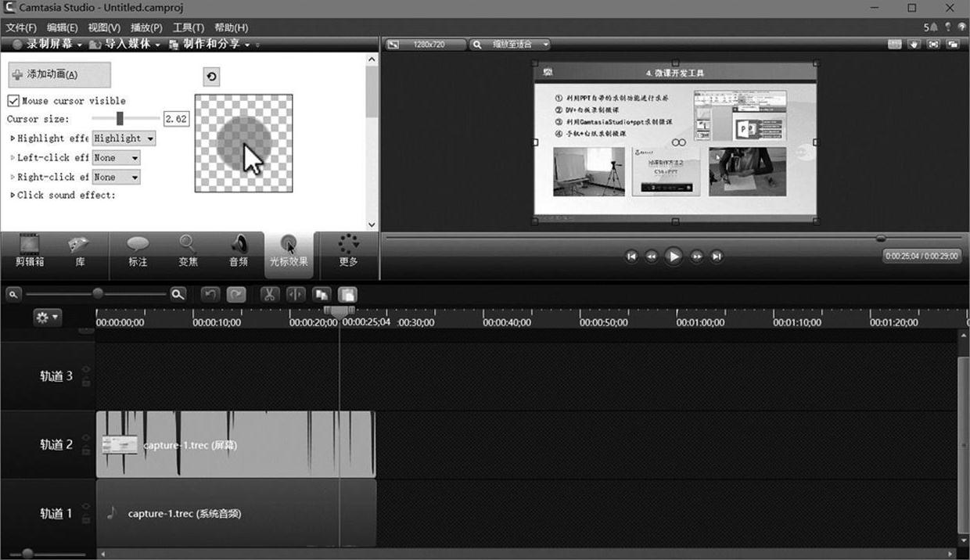970x560 pixels.
Task: Select the capture-1.trec (屏幕) clip
Action: (x=235, y=445)
